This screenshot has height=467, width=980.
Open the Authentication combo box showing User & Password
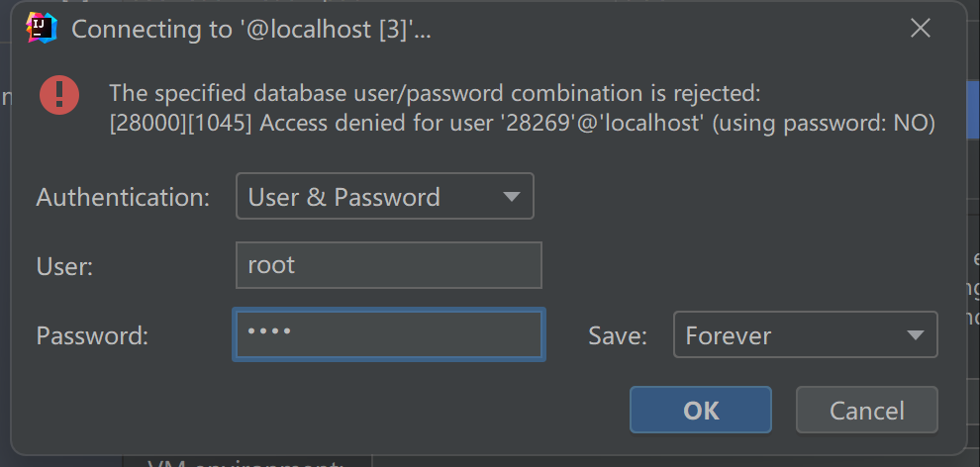click(385, 196)
